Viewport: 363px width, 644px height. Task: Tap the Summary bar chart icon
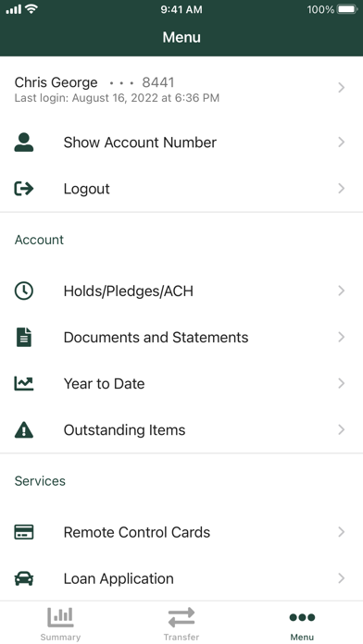coord(60,617)
